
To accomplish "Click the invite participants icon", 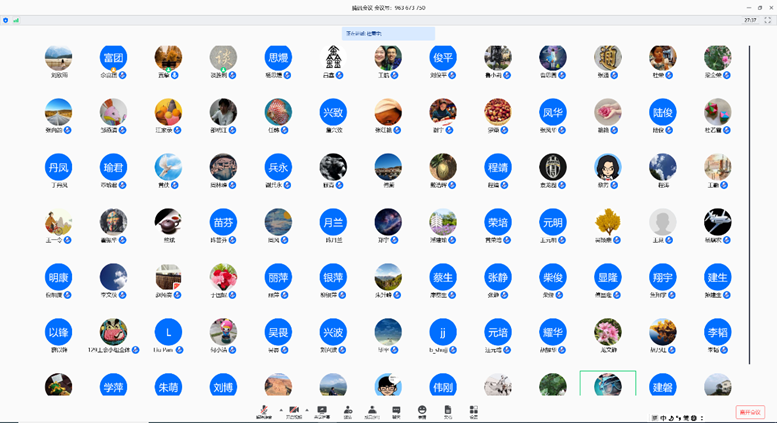I will [x=348, y=410].
